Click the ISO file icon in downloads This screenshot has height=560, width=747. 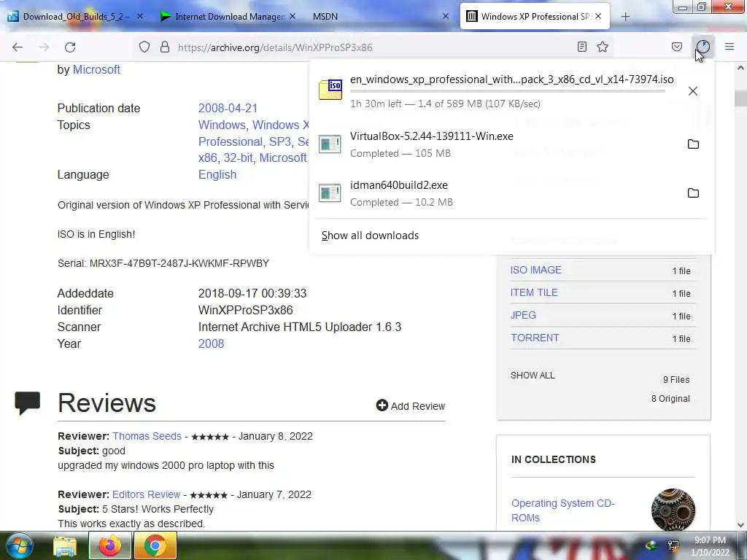(330, 90)
